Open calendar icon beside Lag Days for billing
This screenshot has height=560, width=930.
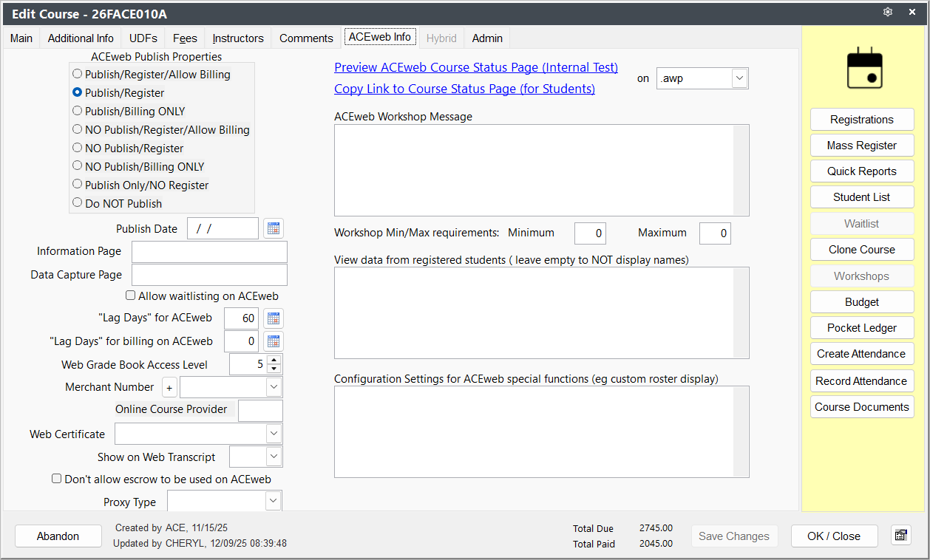pyautogui.click(x=274, y=341)
